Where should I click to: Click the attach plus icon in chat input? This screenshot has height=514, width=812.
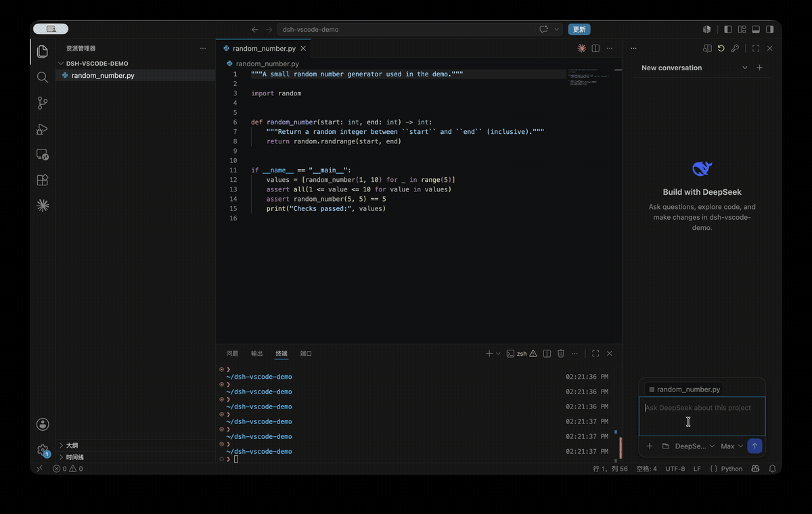(650, 446)
